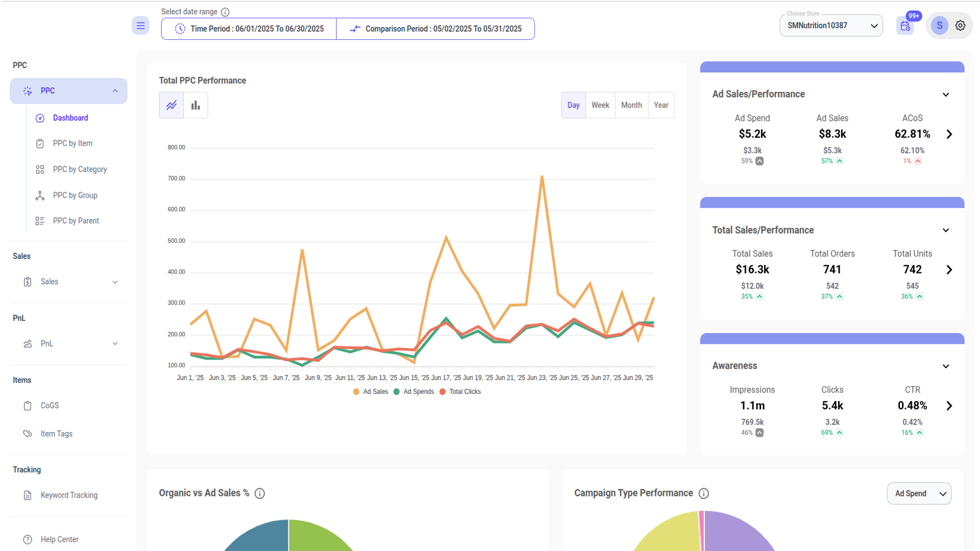
Task: Click the Sales receipt icon
Action: (x=28, y=282)
